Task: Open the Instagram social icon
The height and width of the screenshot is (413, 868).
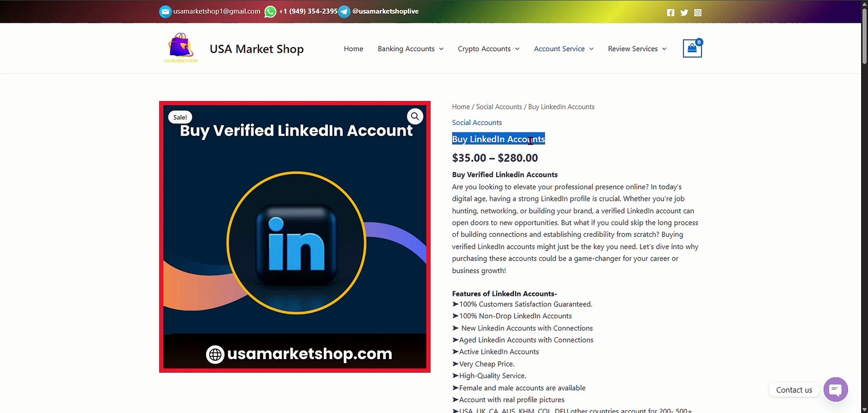Action: [x=698, y=13]
